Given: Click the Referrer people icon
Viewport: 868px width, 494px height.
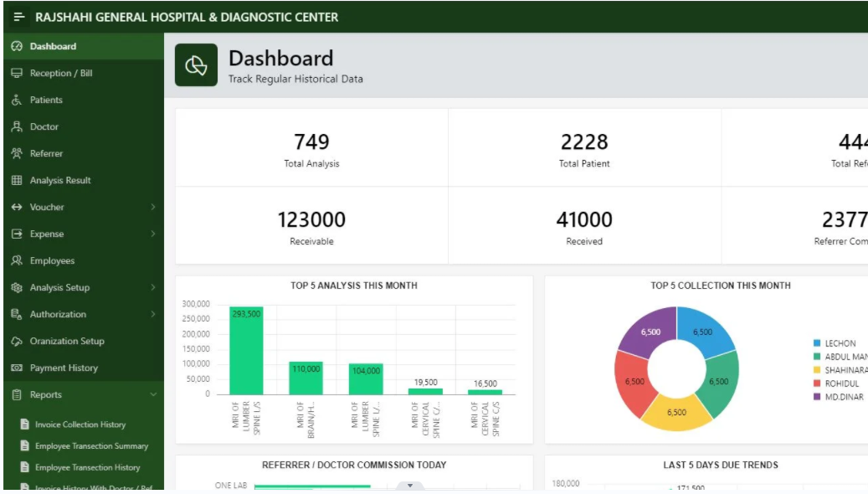Looking at the screenshot, I should 16,154.
